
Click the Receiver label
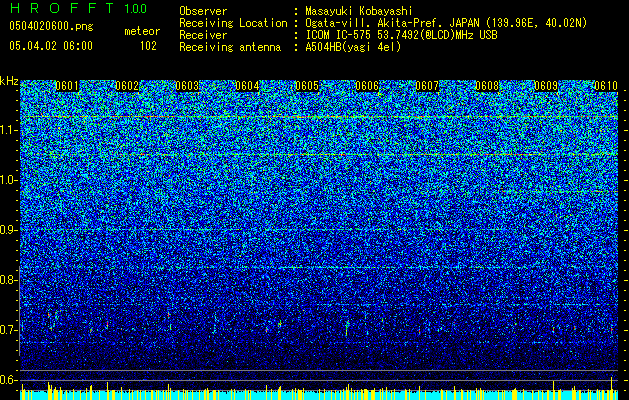(203, 35)
